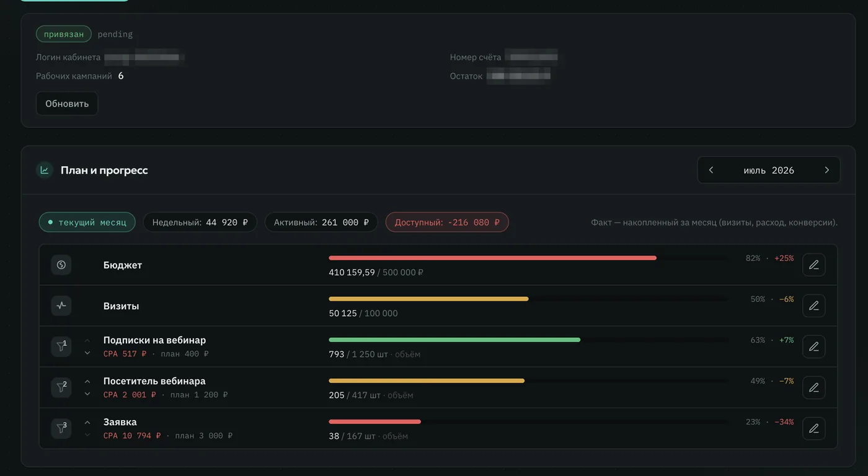This screenshot has height=476, width=868.
Task: Go to next month after июль 2026
Action: pyautogui.click(x=826, y=170)
